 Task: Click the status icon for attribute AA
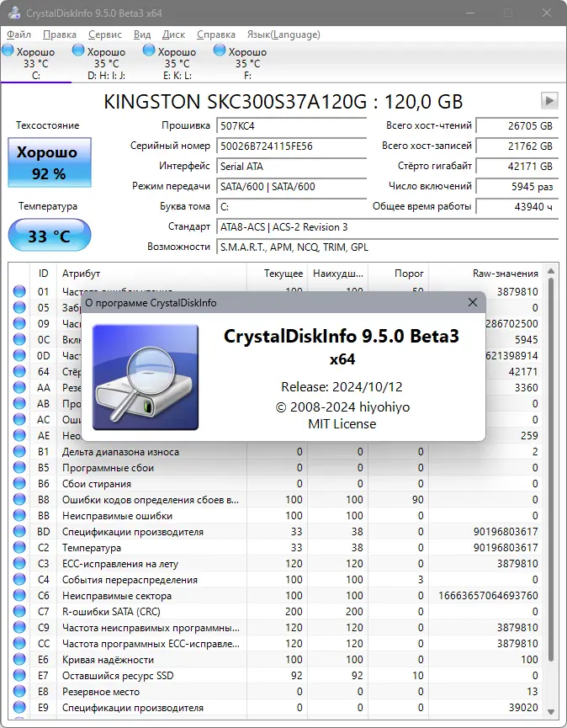(x=19, y=388)
